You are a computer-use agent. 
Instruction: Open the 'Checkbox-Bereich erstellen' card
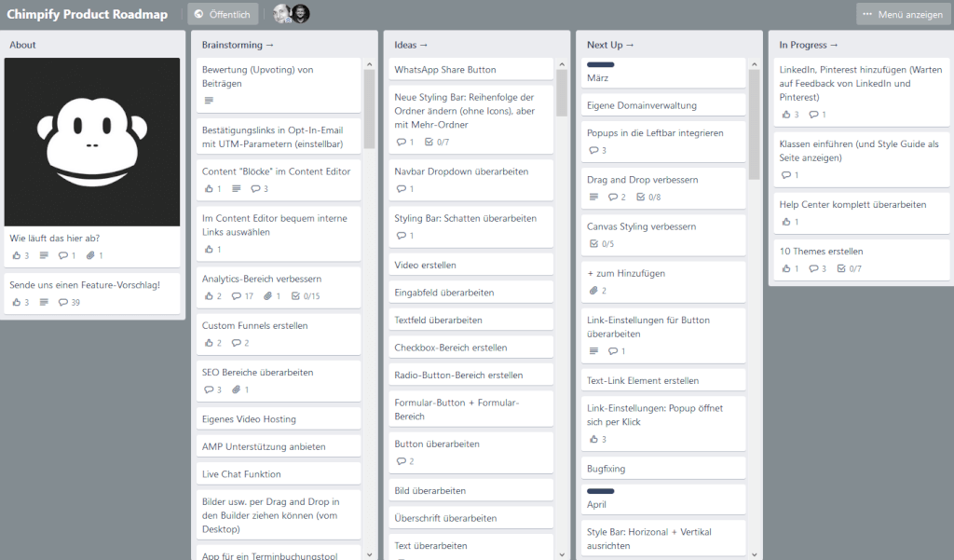tap(470, 348)
